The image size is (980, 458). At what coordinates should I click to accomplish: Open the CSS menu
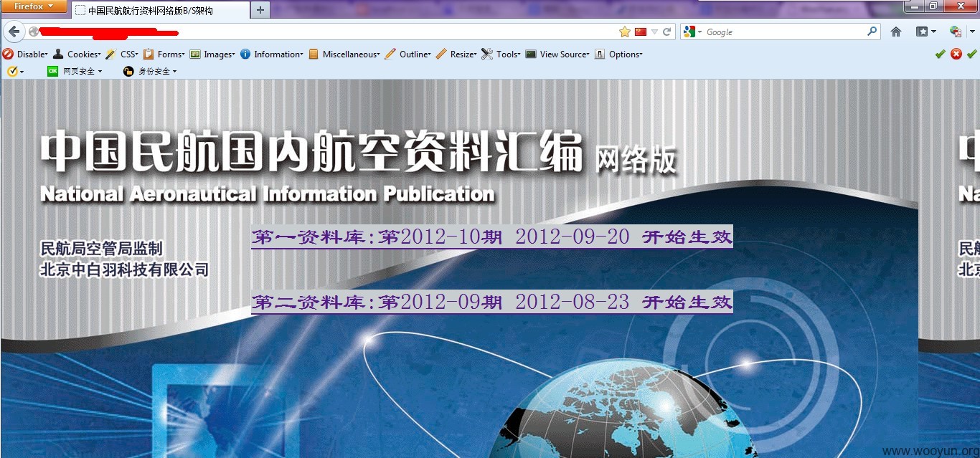point(122,54)
